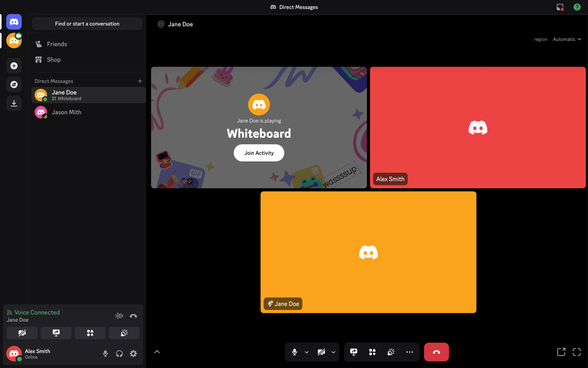Open more options three dots in call bar
588x368 pixels.
[410, 352]
